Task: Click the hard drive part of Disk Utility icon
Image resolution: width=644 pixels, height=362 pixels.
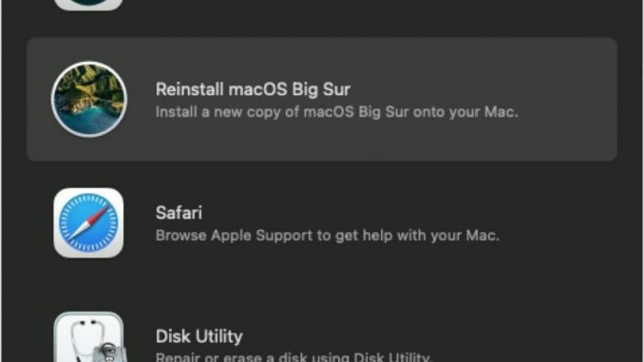Action: pyautogui.click(x=109, y=352)
